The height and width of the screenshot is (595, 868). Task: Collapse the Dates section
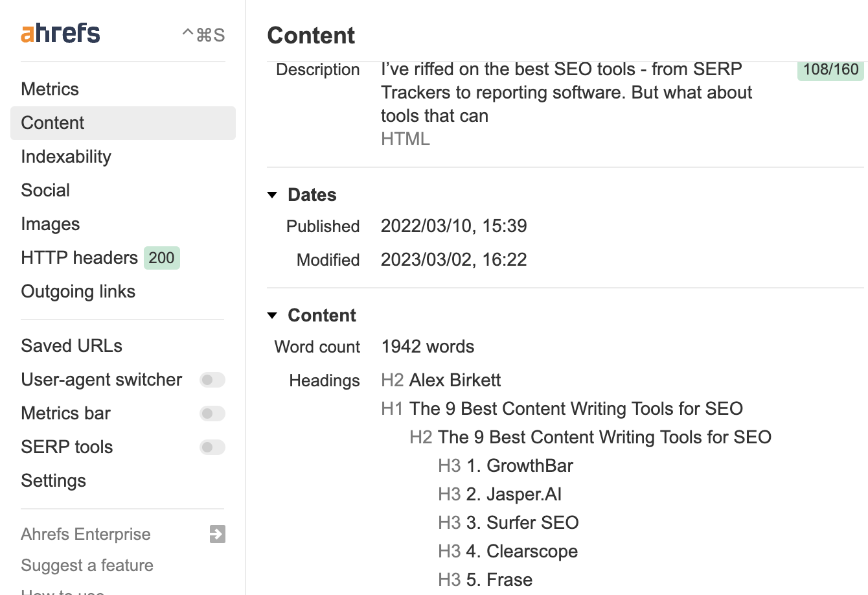(272, 194)
